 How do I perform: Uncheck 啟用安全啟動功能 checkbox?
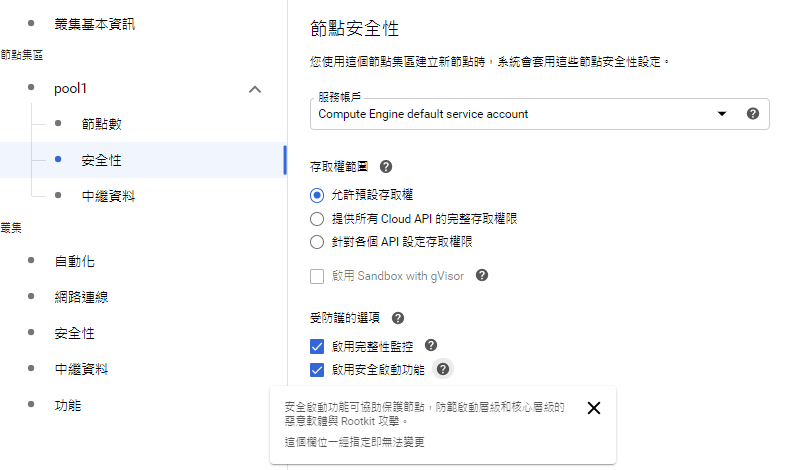tap(317, 370)
